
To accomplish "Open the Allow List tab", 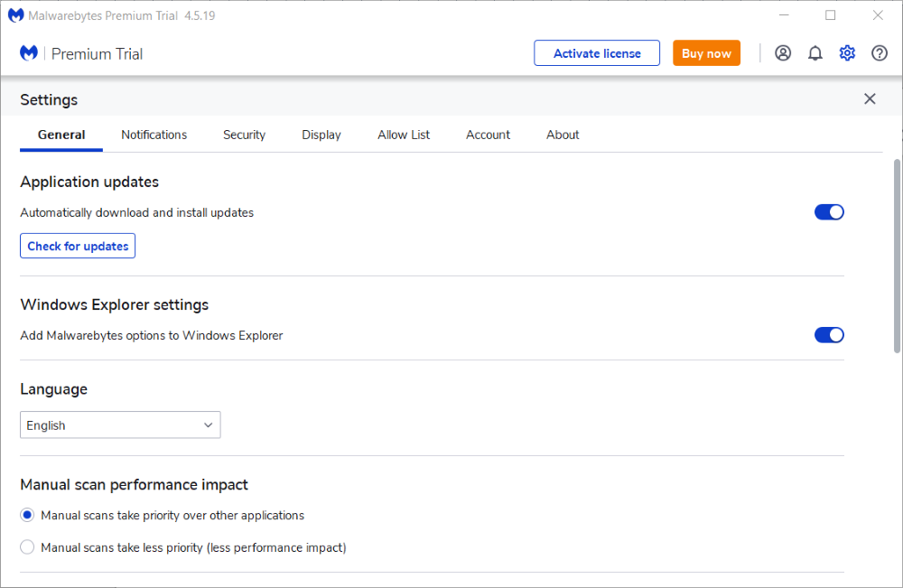I will (404, 135).
